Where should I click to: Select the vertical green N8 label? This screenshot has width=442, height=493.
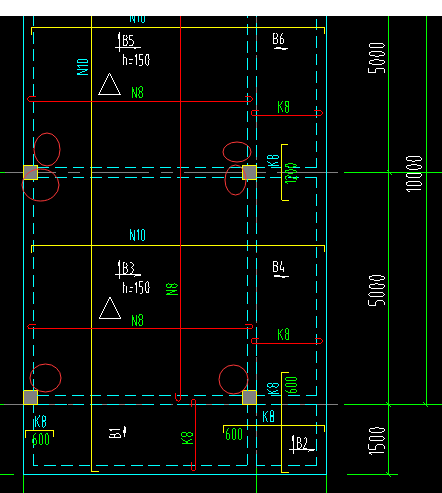click(172, 289)
